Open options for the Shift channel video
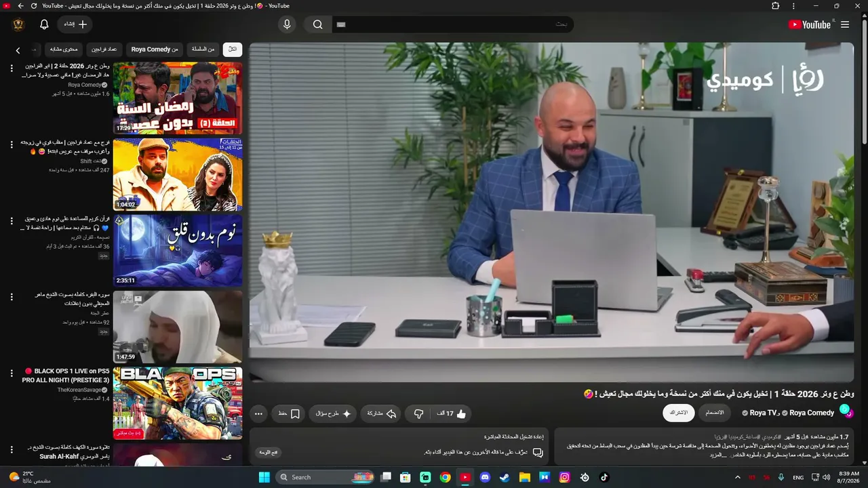Viewport: 868px width, 488px height. (x=12, y=144)
